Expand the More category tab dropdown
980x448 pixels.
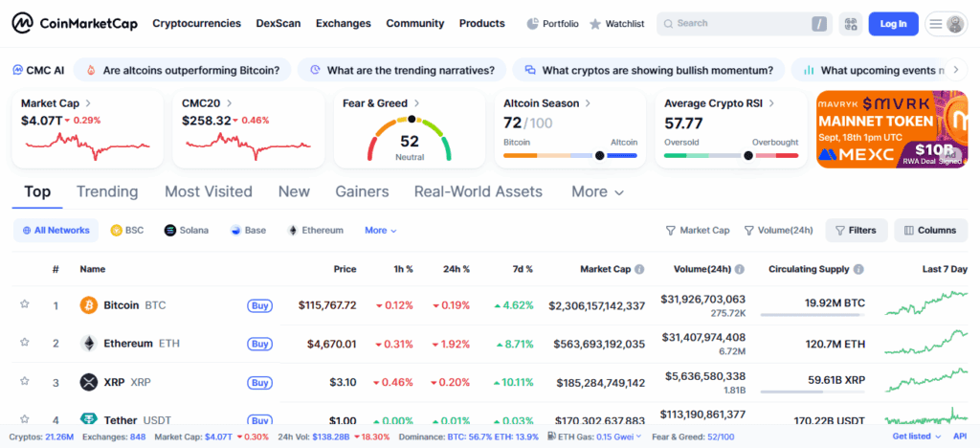(x=597, y=191)
